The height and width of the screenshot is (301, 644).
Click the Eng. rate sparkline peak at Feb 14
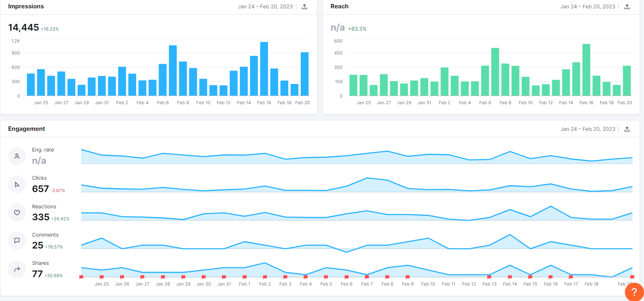click(510, 151)
